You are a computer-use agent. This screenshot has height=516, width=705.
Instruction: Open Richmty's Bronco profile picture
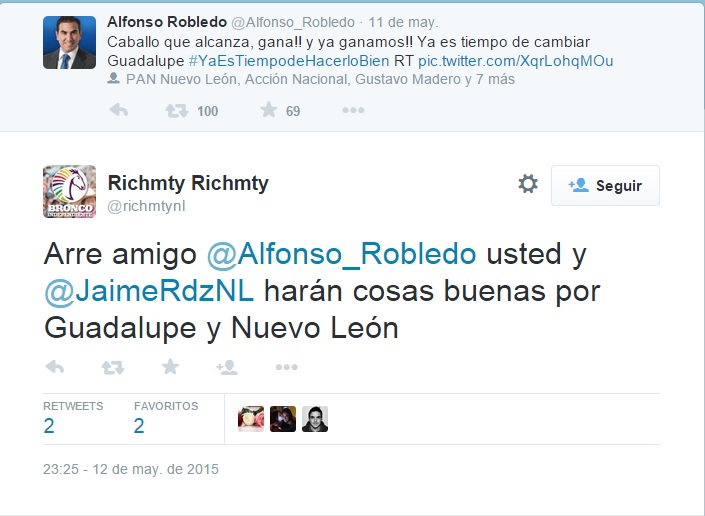tap(70, 192)
